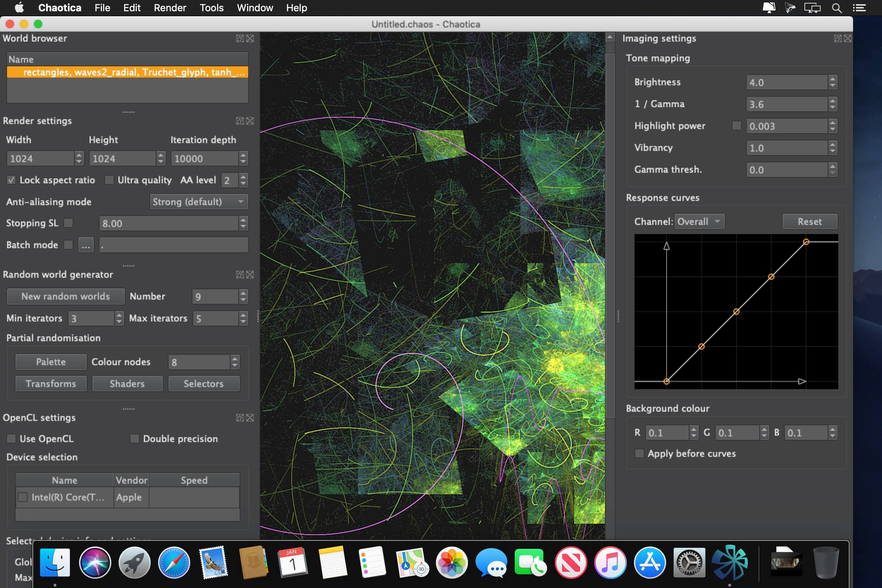Screen dimensions: 882x588
Task: Open System Preferences from the dock
Action: coord(689,563)
